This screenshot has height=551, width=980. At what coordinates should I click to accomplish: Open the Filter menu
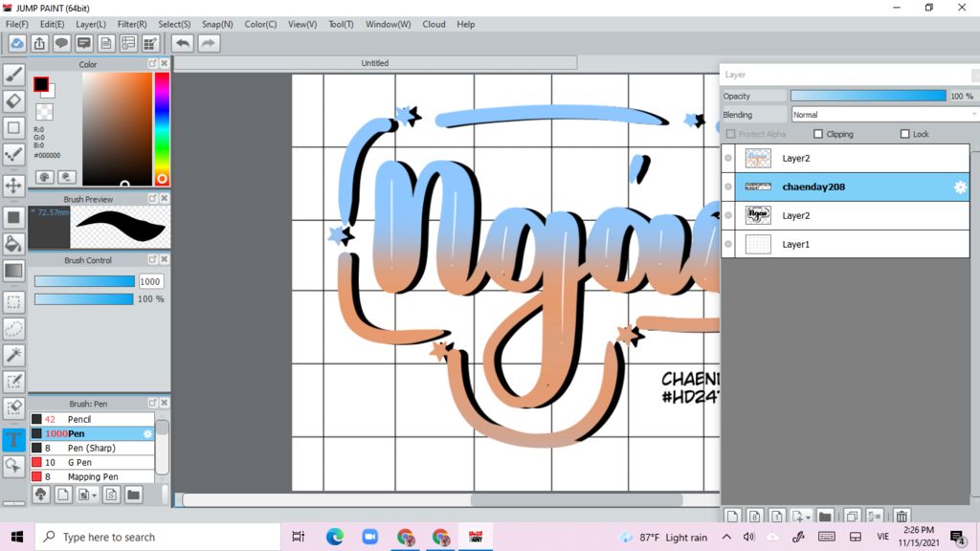click(x=132, y=24)
